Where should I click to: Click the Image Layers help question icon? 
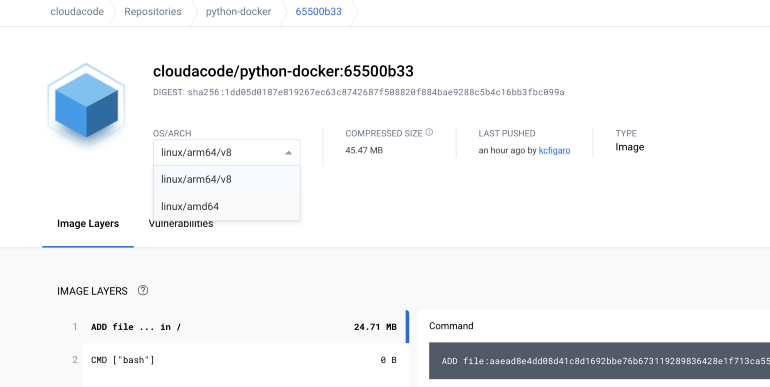143,291
